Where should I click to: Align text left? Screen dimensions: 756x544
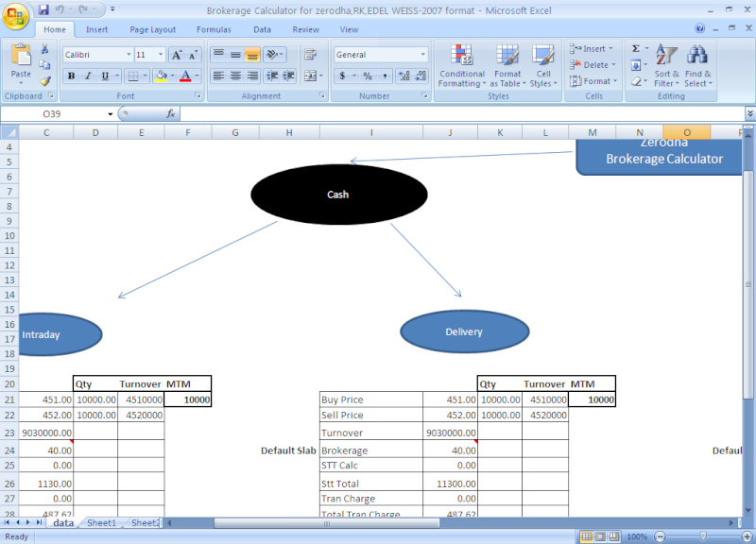tap(218, 76)
